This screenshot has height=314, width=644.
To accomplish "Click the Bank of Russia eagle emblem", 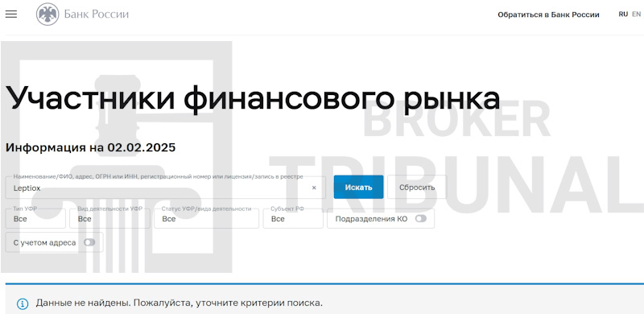I will (x=47, y=14).
